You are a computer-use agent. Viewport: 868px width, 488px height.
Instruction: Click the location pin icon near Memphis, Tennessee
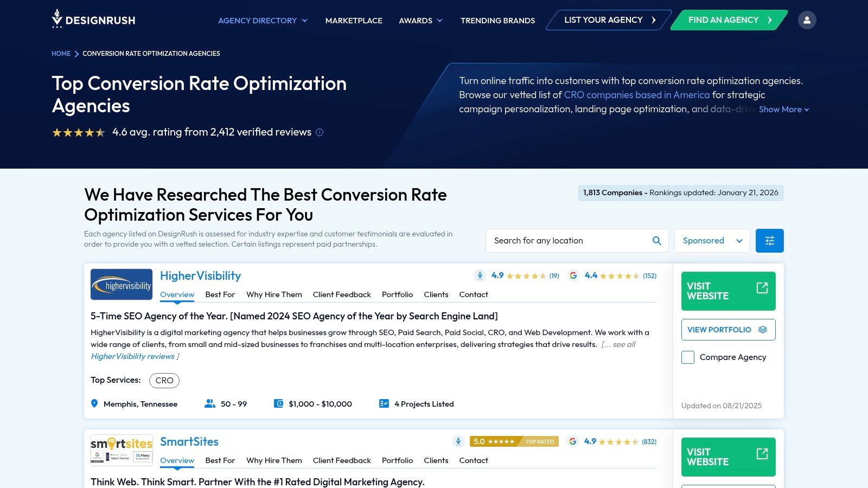[x=94, y=403]
